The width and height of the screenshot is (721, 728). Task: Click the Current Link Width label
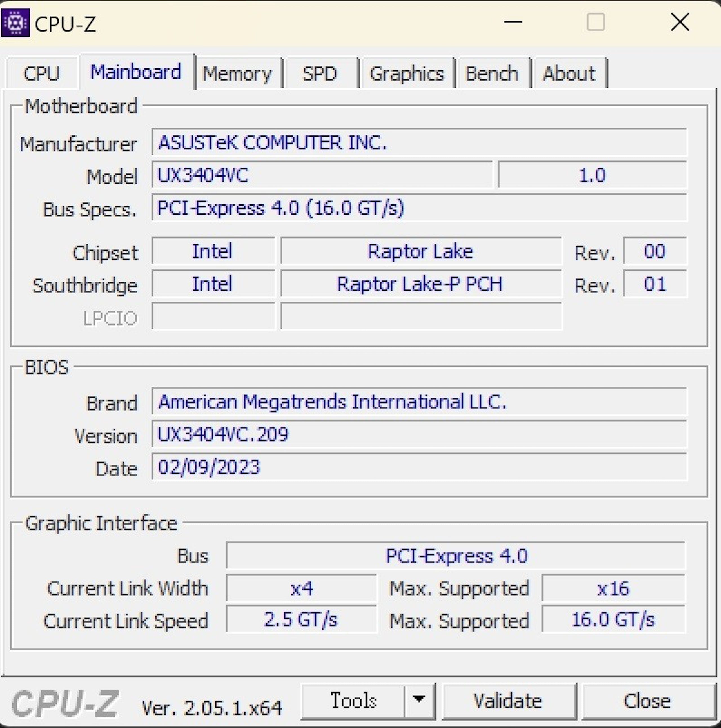click(127, 589)
